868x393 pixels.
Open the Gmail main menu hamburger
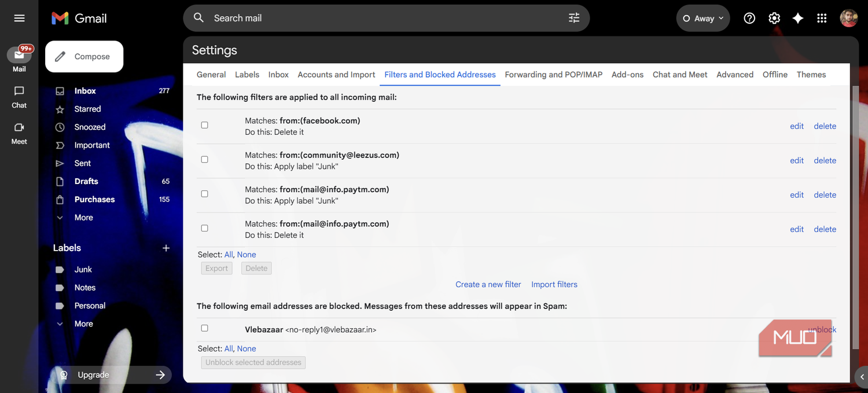tap(19, 18)
